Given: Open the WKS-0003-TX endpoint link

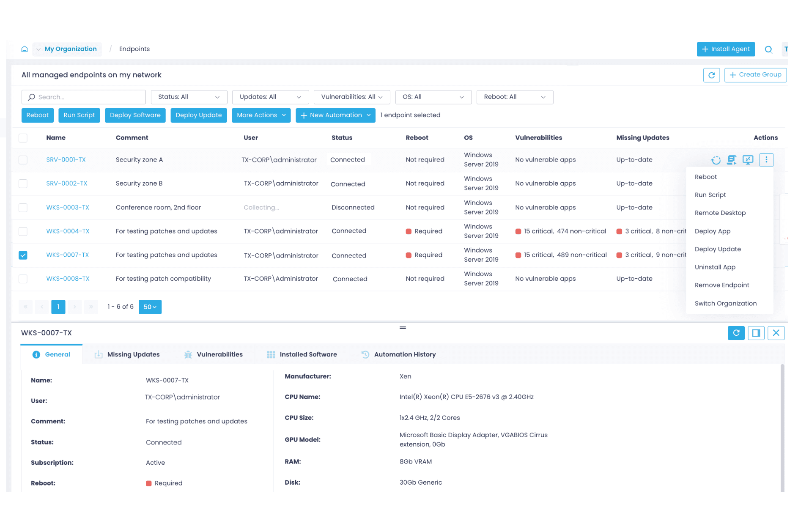Looking at the screenshot, I should [68, 208].
